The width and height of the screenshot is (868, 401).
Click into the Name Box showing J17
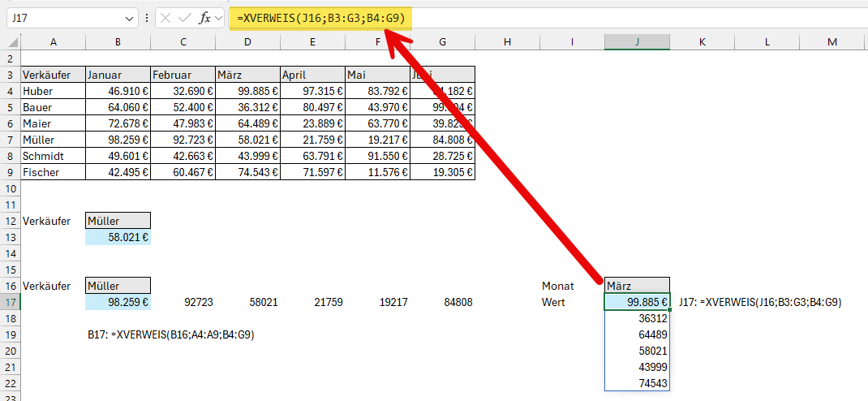65,18
